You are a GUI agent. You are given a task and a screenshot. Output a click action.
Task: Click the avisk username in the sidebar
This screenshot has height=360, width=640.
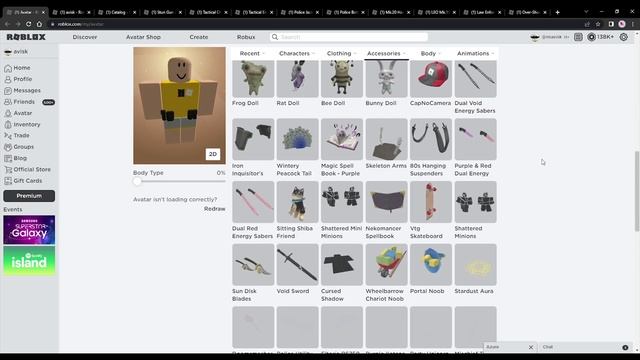pos(21,52)
